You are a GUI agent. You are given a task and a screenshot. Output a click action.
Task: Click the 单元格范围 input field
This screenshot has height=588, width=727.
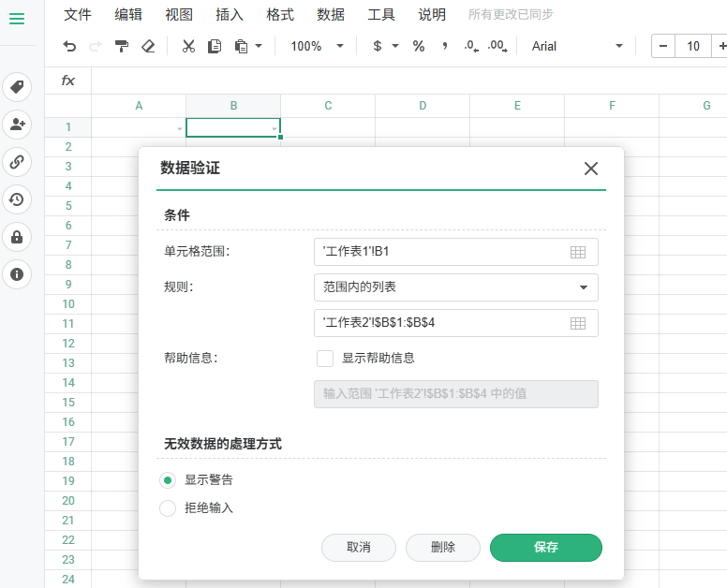442,252
